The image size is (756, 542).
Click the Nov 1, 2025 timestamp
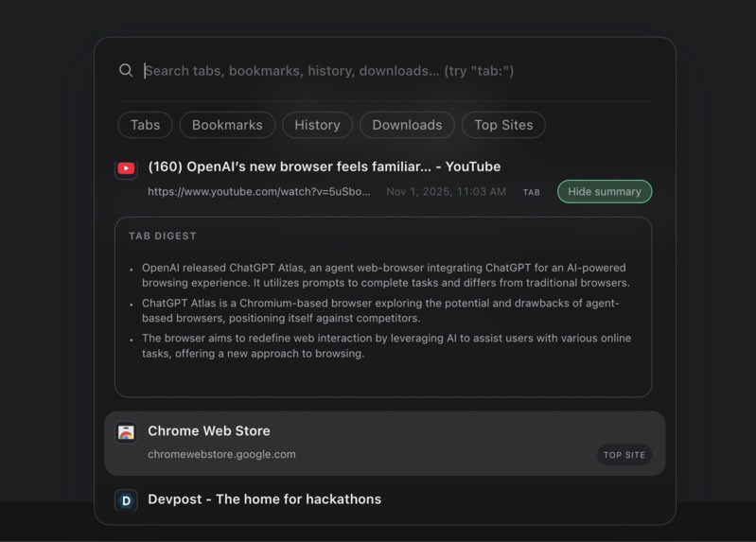[446, 191]
